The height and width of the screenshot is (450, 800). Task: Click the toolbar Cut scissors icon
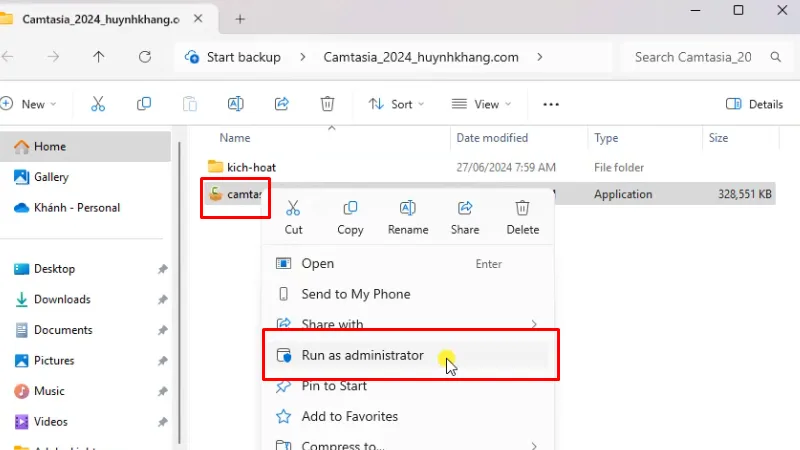(x=98, y=104)
